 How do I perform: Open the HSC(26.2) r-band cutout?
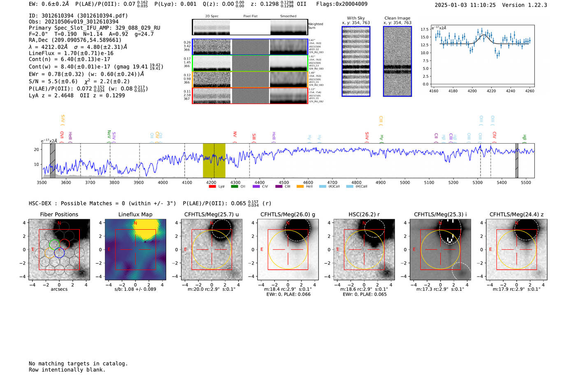pyautogui.click(x=364, y=250)
